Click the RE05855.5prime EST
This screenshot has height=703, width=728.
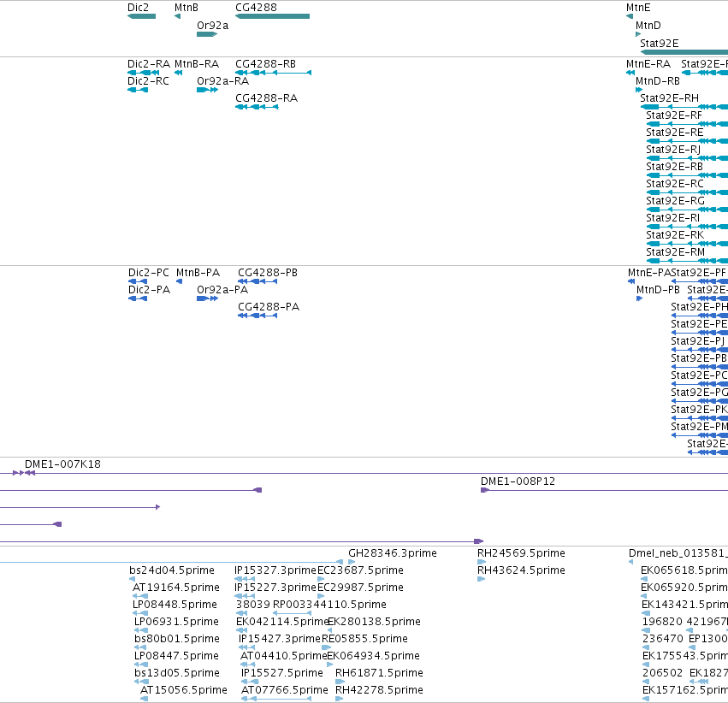pyautogui.click(x=327, y=647)
